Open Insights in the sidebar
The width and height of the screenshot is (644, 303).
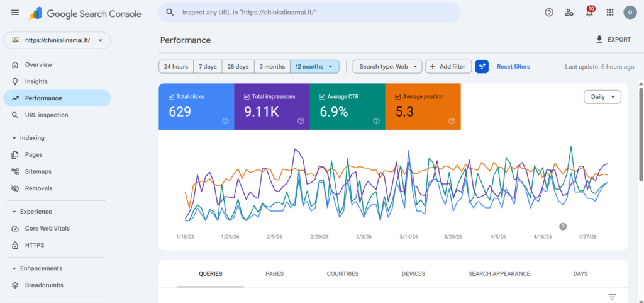tap(57, 81)
